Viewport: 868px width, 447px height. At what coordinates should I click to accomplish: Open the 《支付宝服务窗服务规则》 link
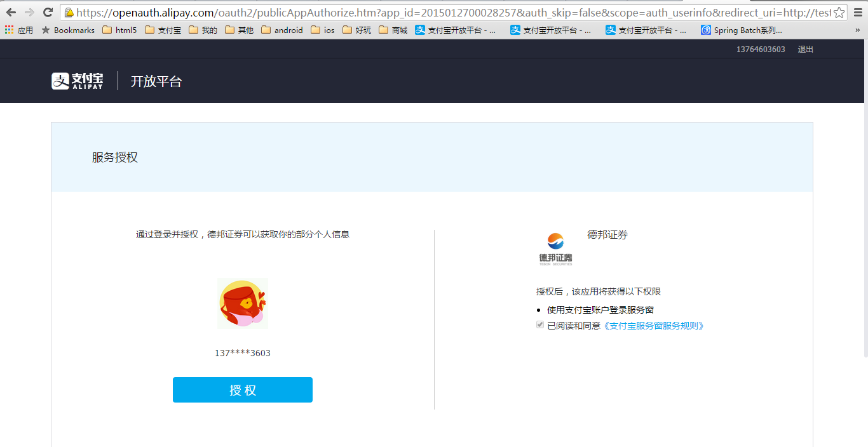653,326
